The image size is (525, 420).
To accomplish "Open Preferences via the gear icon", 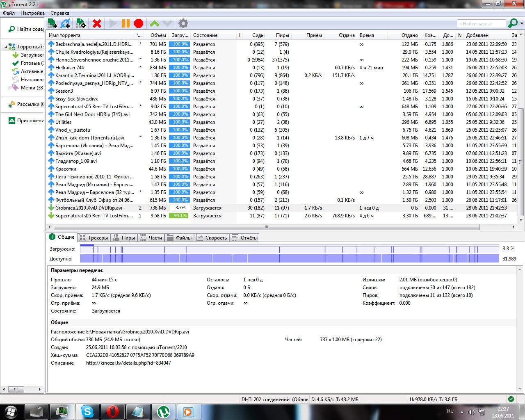I will tap(183, 23).
